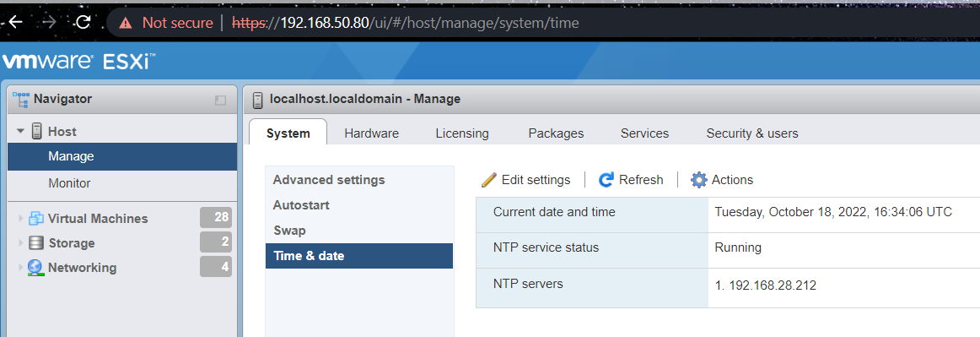The width and height of the screenshot is (980, 337).
Task: Click the Refresh button label
Action: click(641, 180)
